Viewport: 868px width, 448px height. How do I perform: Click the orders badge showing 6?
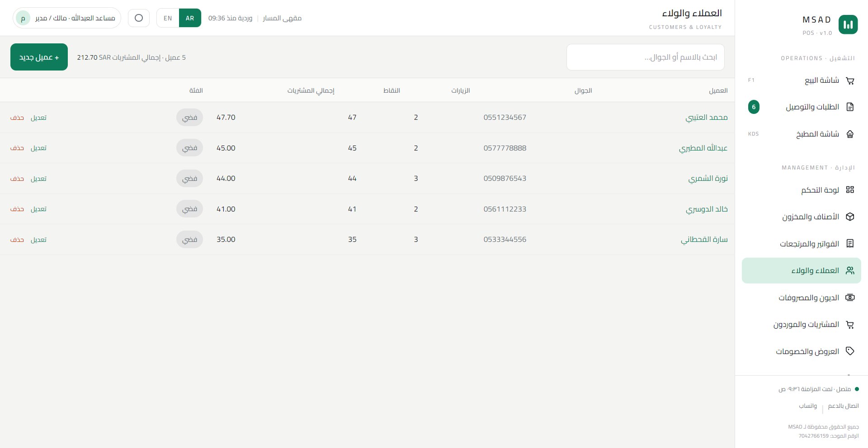754,107
